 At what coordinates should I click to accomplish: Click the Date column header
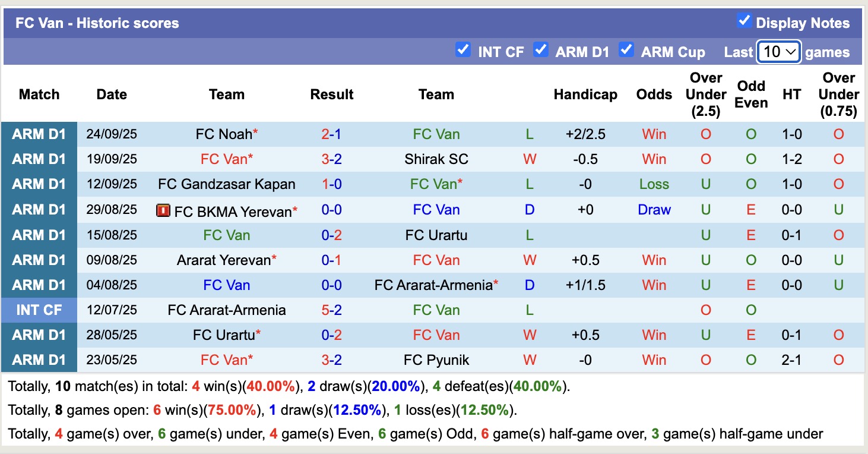click(112, 94)
